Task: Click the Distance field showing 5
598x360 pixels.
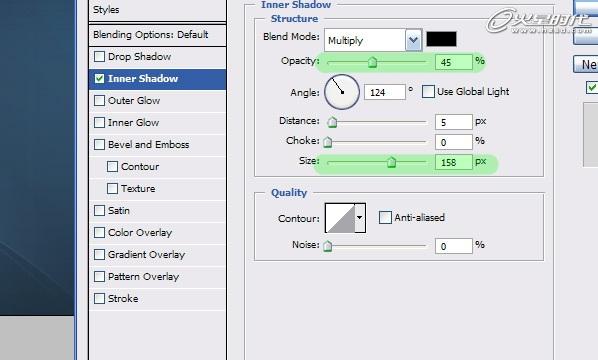Action: click(453, 122)
